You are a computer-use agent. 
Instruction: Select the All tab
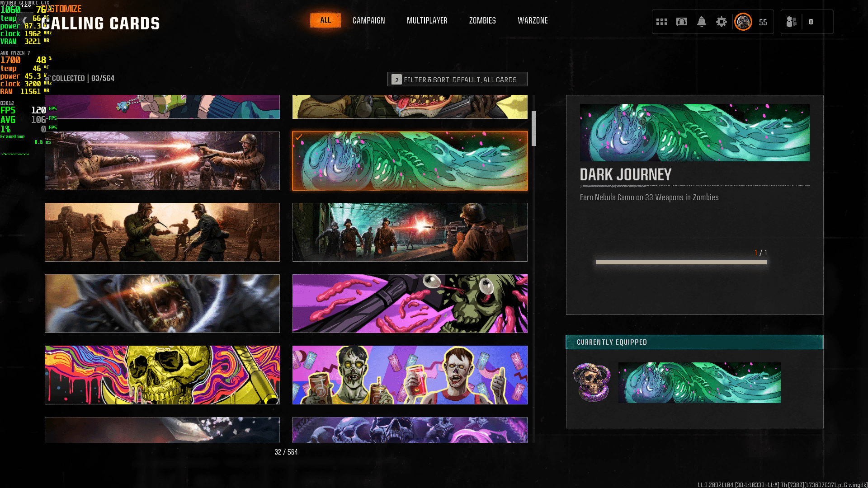tap(325, 20)
